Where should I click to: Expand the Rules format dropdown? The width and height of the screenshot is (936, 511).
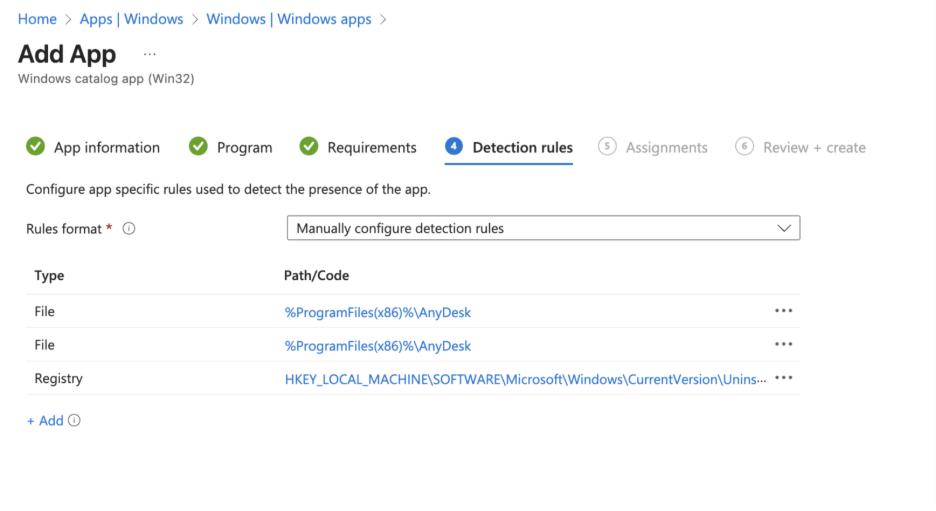coord(543,229)
